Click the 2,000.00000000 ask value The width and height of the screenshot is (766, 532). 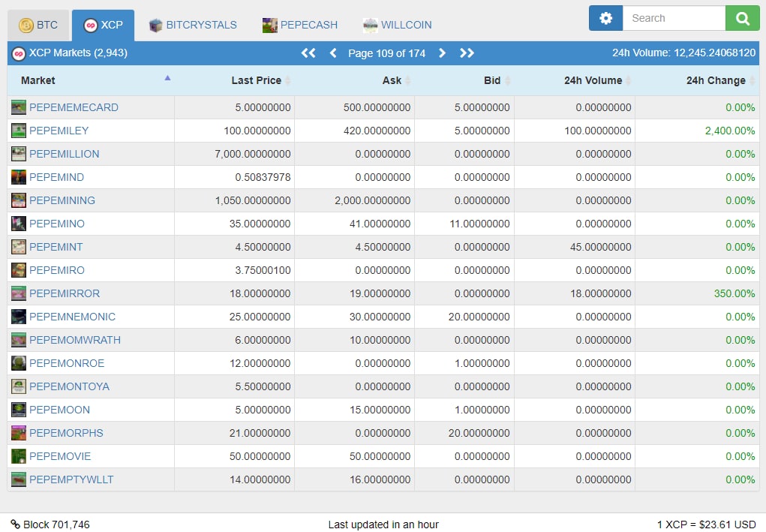[372, 200]
